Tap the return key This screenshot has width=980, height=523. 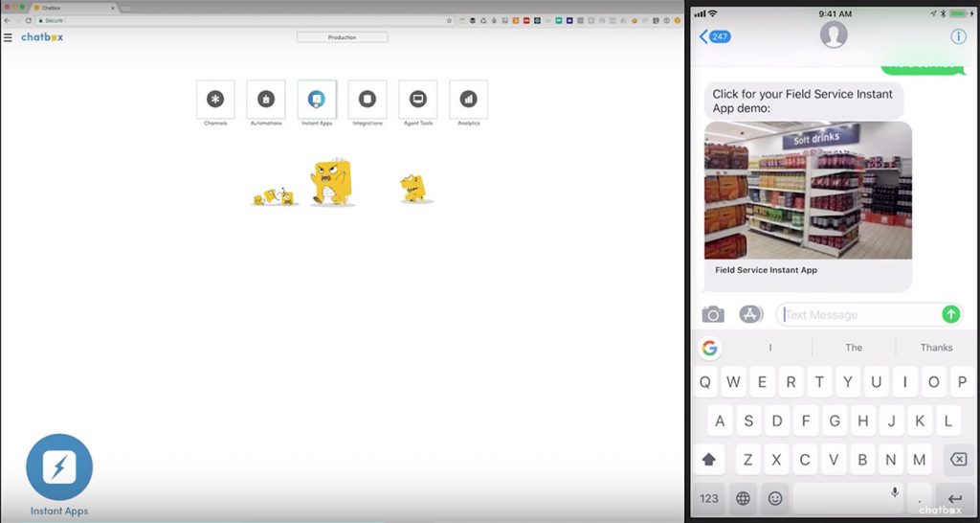coord(954,499)
